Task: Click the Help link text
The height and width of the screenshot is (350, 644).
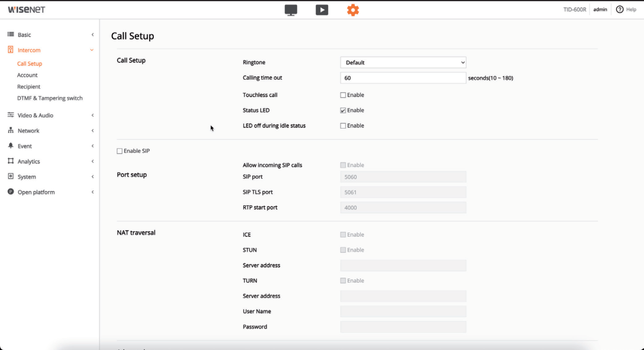Action: [631, 9]
